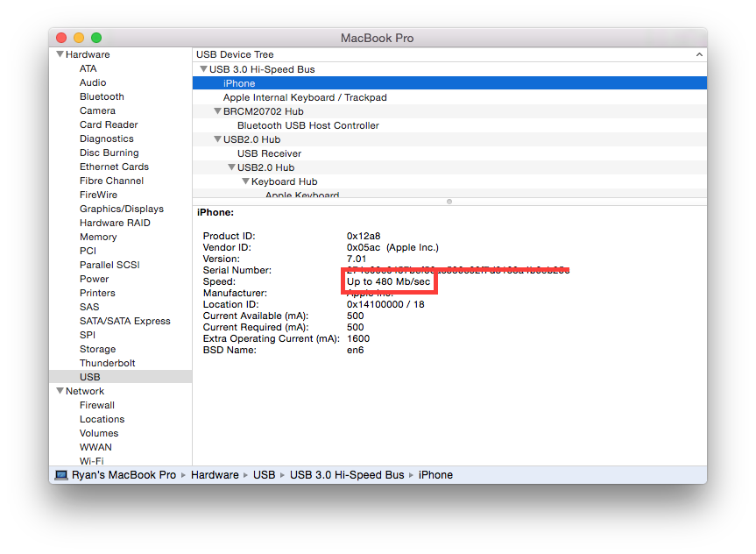The width and height of the screenshot is (756, 554).
Task: Select Fibre Channel category
Action: click(111, 181)
